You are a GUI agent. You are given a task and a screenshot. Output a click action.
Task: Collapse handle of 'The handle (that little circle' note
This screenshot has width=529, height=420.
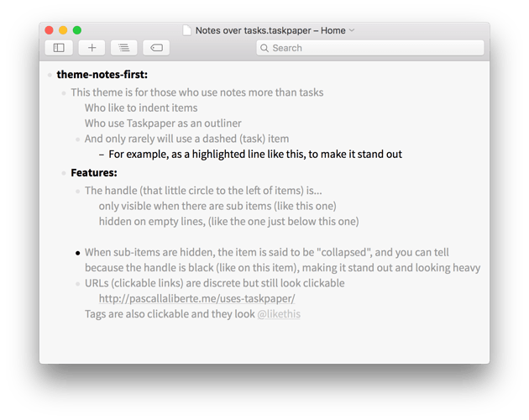coord(77,191)
